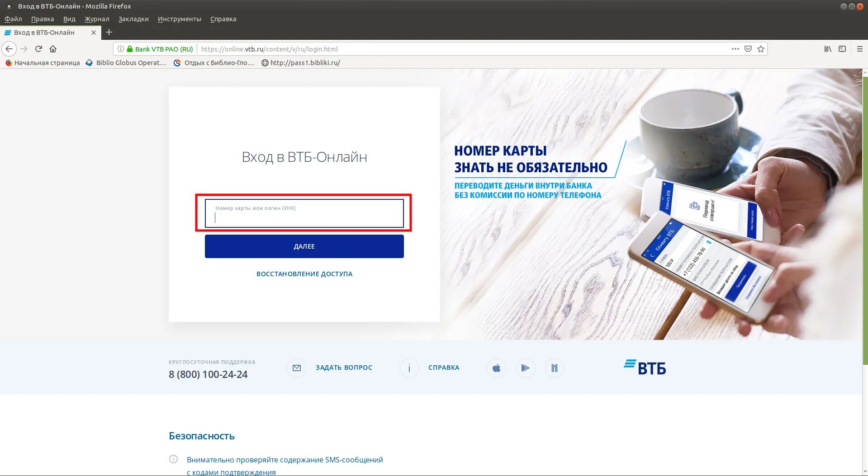Click the Безопасность heading

click(x=202, y=436)
